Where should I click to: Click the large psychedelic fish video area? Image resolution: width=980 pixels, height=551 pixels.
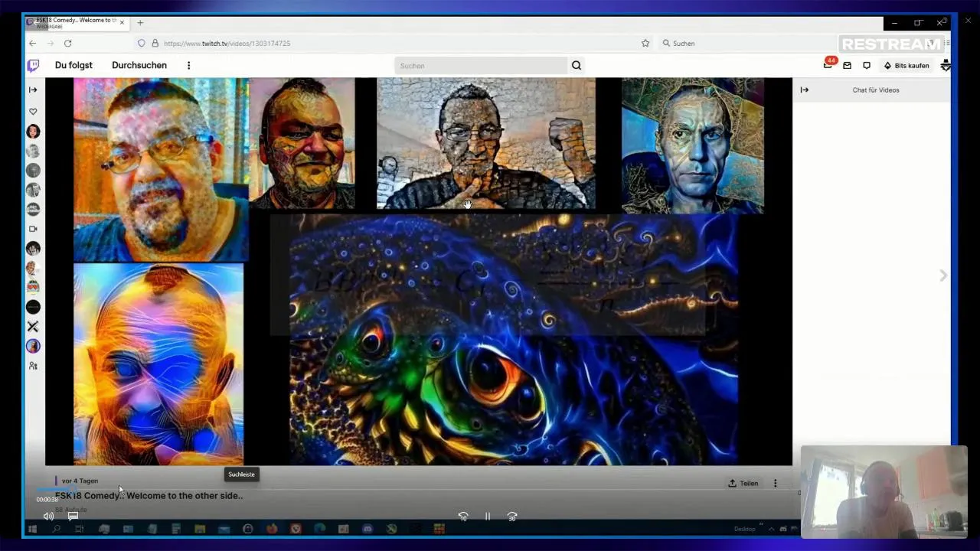point(513,340)
